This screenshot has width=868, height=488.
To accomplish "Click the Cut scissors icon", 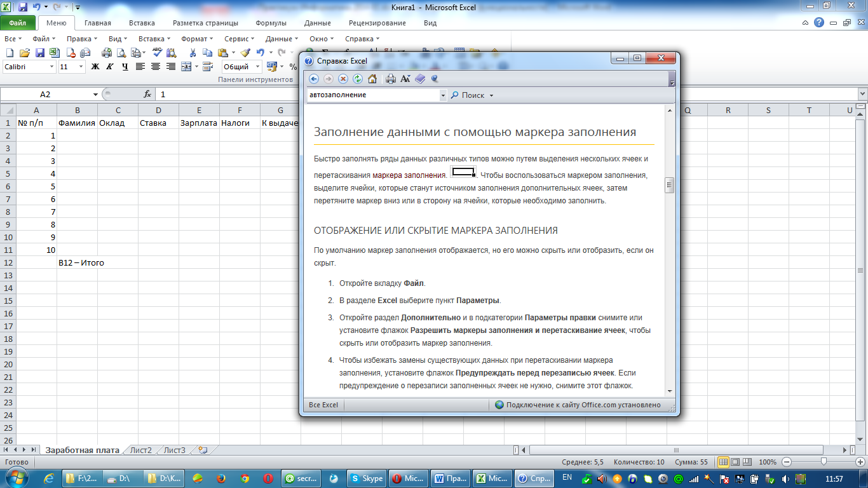I will coord(193,53).
